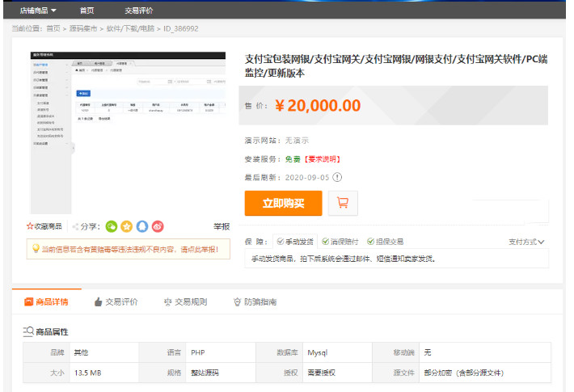This screenshot has height=392, width=574.
Task: Click the 要求说明 link
Action: [322, 159]
